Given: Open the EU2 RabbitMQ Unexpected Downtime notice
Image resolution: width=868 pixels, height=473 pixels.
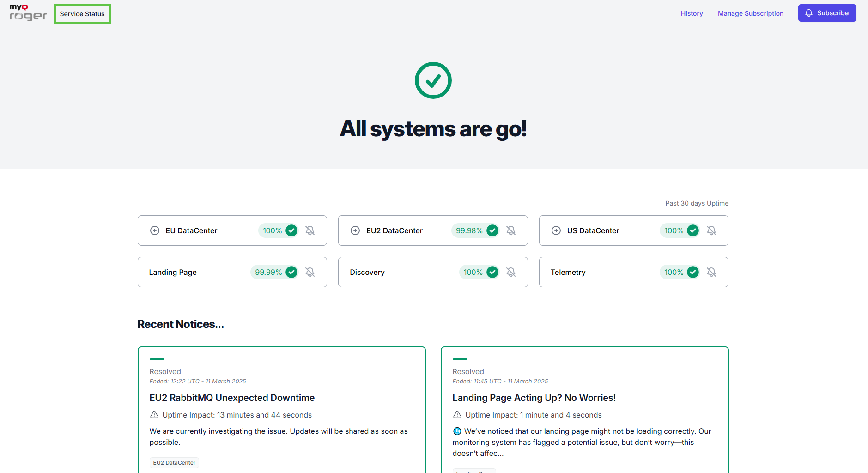Looking at the screenshot, I should point(232,398).
